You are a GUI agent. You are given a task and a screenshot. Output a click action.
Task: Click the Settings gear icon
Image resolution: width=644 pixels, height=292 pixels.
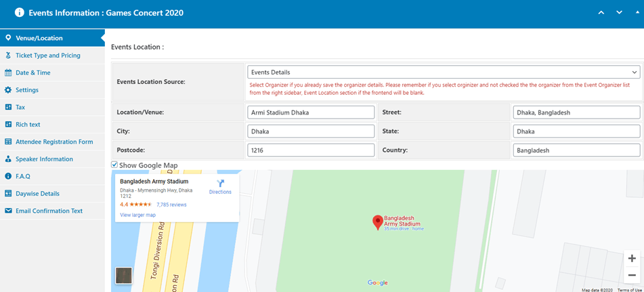[8, 89]
